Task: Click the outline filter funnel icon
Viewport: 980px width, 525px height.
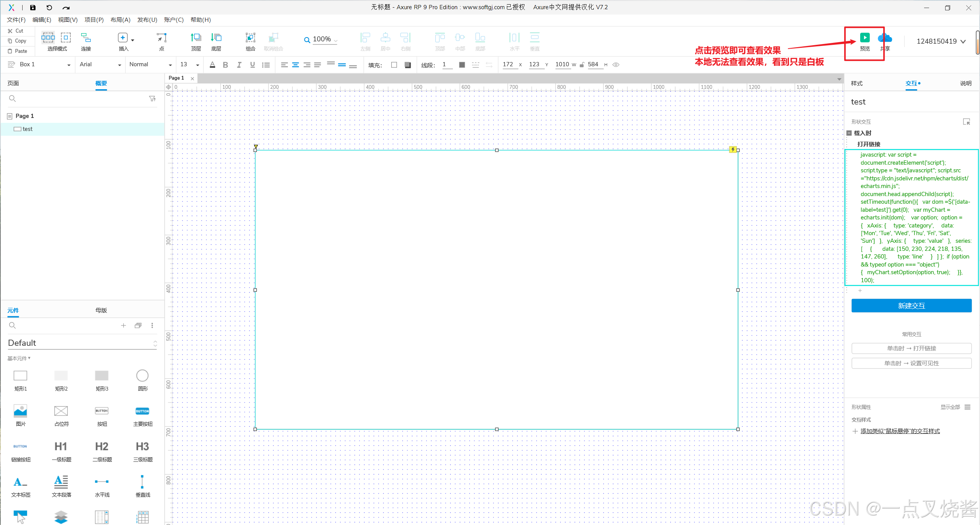Action: pyautogui.click(x=152, y=99)
